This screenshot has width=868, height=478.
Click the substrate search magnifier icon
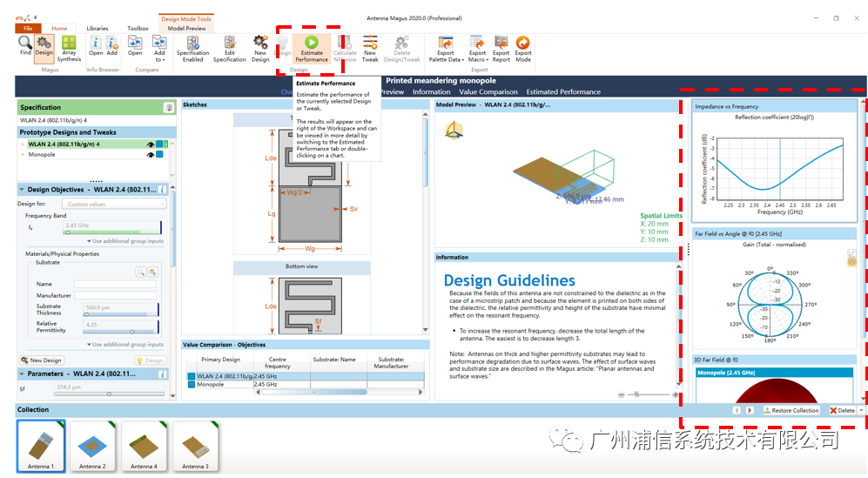(141, 272)
